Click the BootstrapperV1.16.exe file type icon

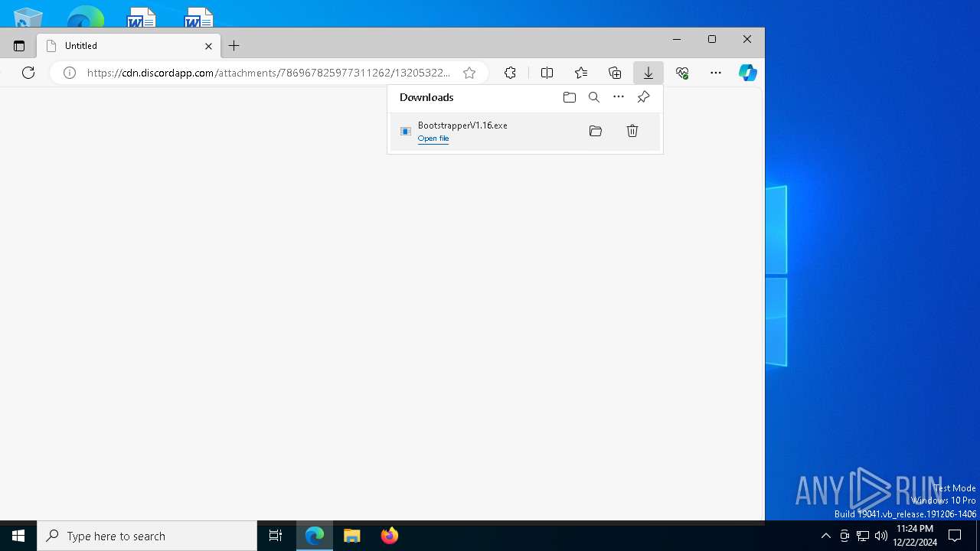pyautogui.click(x=406, y=132)
